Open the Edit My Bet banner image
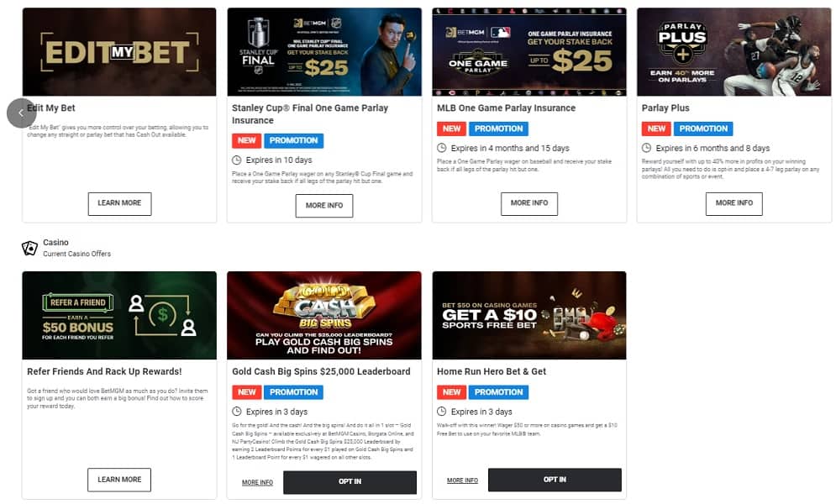This screenshot has height=504, width=836. pos(119,52)
